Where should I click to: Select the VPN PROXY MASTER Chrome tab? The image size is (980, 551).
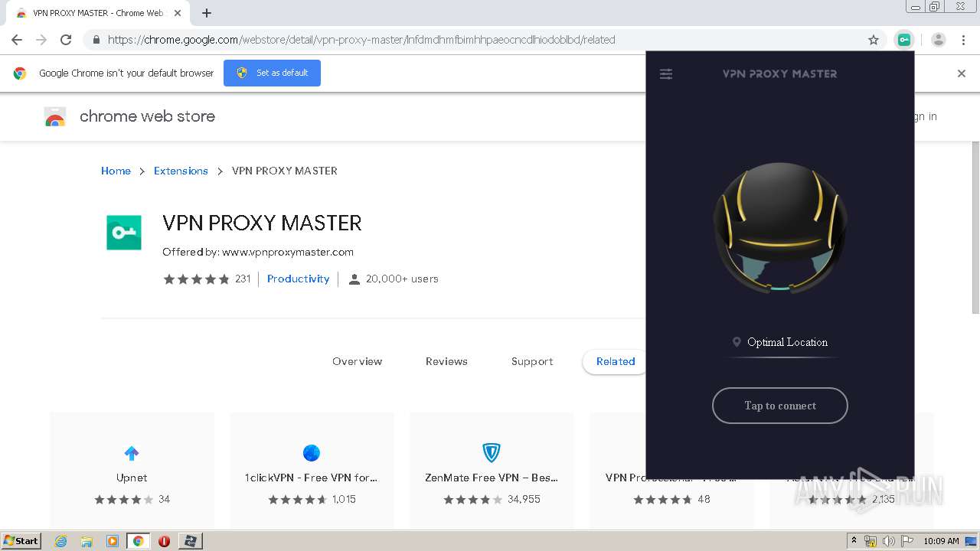point(98,13)
